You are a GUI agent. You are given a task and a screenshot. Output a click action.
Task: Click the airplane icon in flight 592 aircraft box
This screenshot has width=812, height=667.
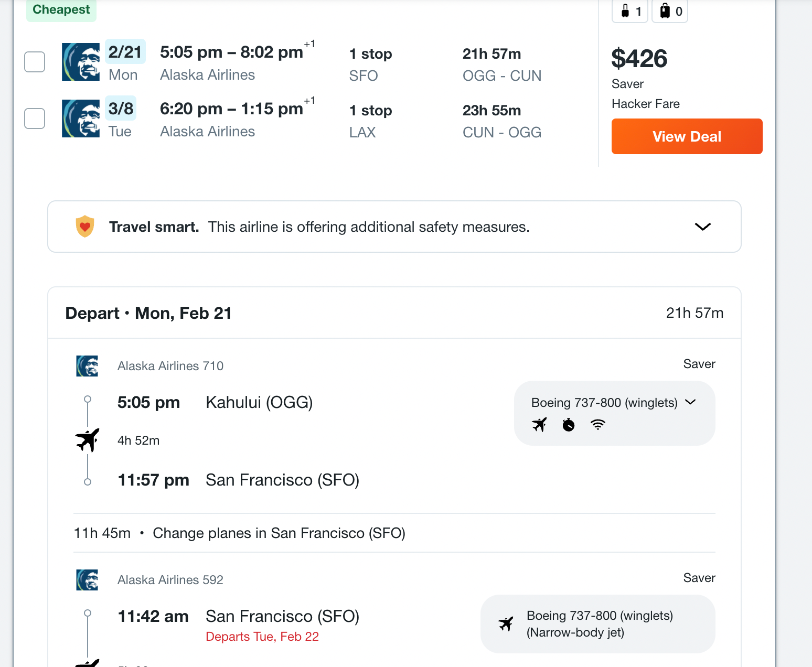click(506, 624)
